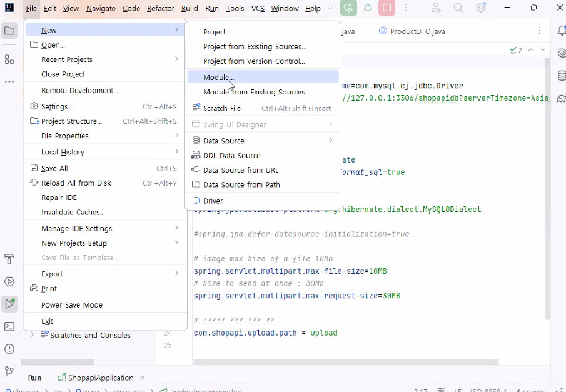
Task: Stop the running application
Action: pos(387,8)
